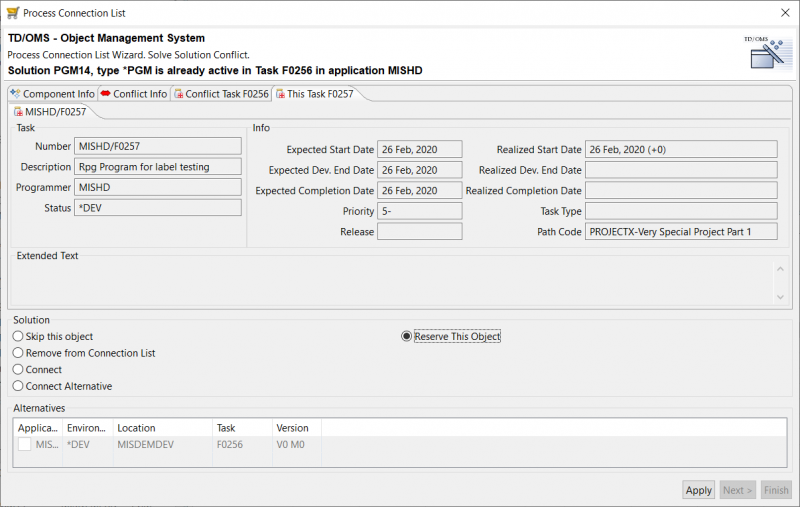The height and width of the screenshot is (507, 800).
Task: Click the This Task F0257 tab icon
Action: pyautogui.click(x=280, y=94)
